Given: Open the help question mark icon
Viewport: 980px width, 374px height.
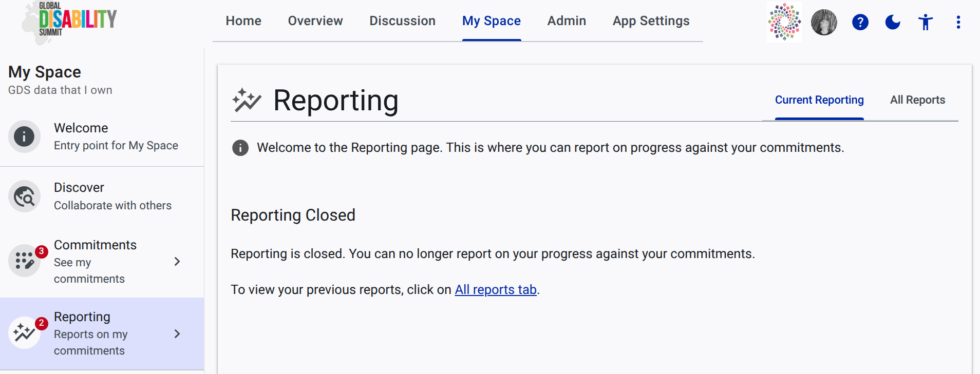Looking at the screenshot, I should (860, 22).
